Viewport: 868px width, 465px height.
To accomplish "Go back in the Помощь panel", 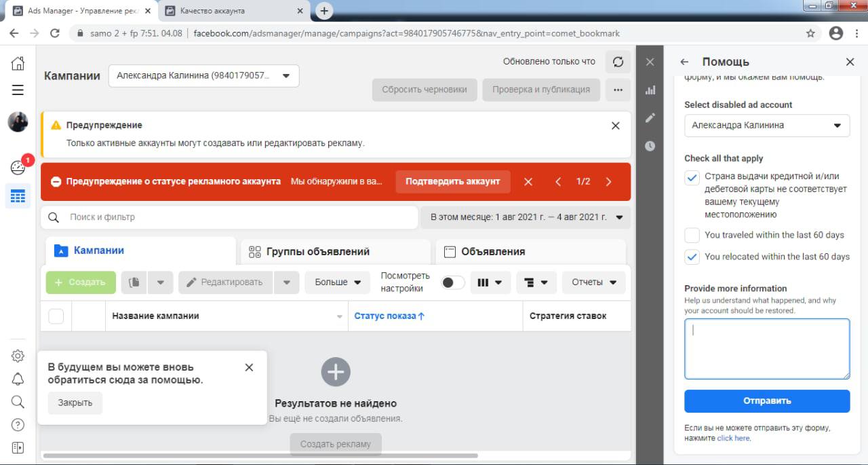I will pos(684,62).
